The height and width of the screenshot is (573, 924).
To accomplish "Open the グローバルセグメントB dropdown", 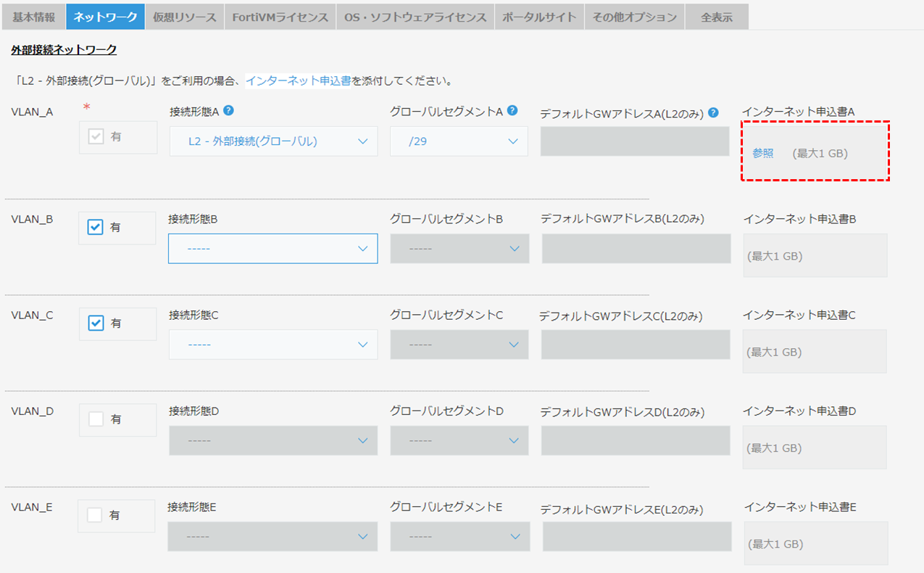I will pyautogui.click(x=459, y=248).
